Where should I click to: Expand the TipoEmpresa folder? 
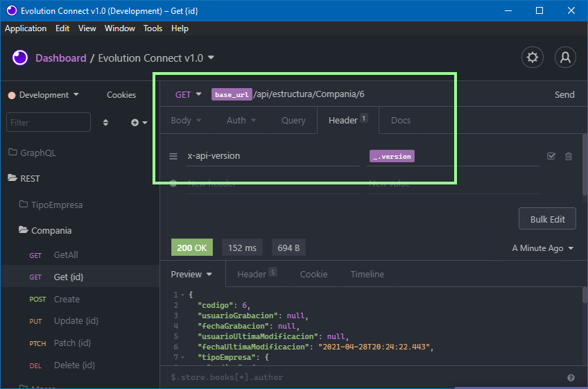pyautogui.click(x=51, y=205)
